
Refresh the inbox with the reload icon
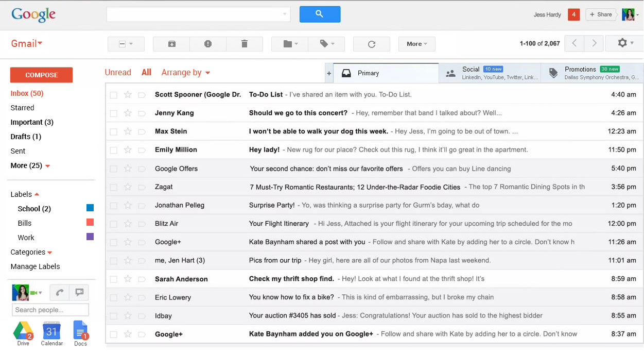[371, 44]
